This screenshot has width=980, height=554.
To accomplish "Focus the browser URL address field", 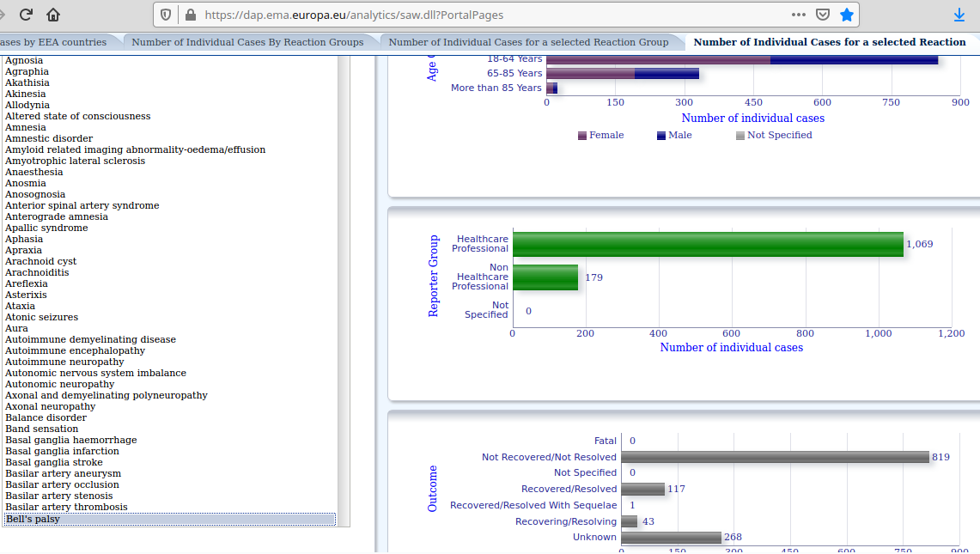I will tap(490, 15).
